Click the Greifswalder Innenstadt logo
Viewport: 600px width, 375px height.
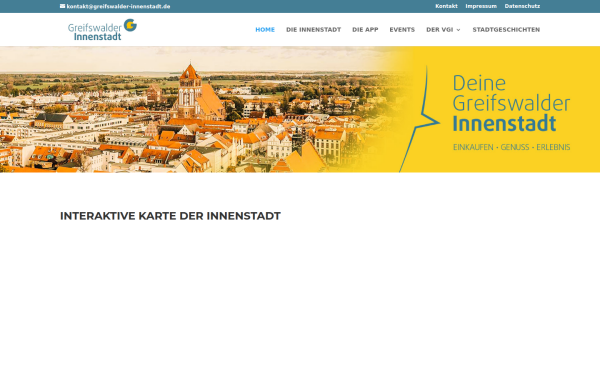[x=102, y=30]
